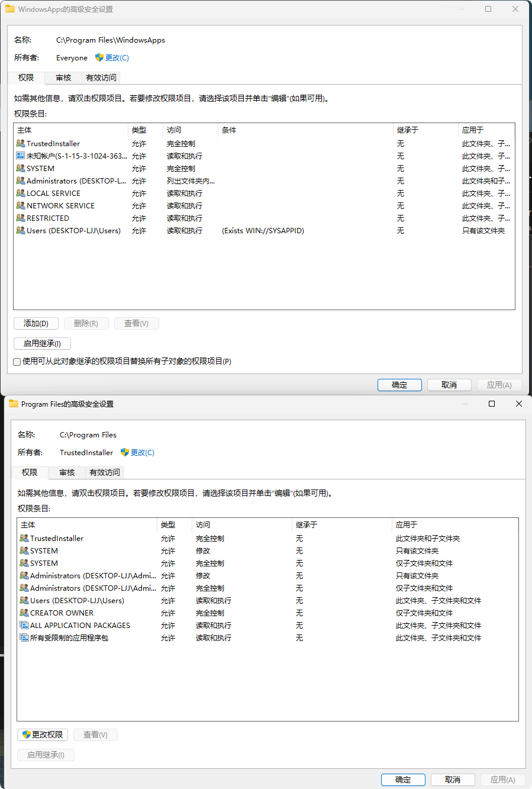Switch to 有效访问 tab in WindowsApps window
Screen dimensions: 532x789
click(101, 78)
